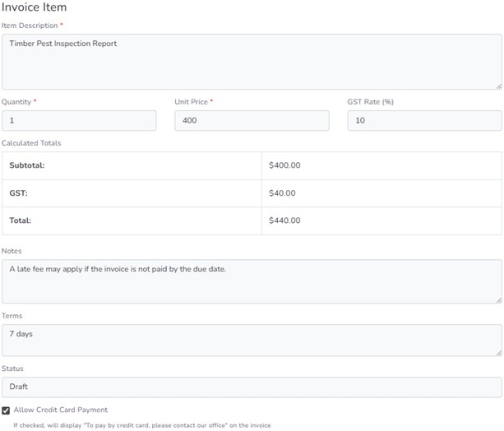The image size is (504, 431).
Task: Click the Unit Price field label
Action: [192, 102]
